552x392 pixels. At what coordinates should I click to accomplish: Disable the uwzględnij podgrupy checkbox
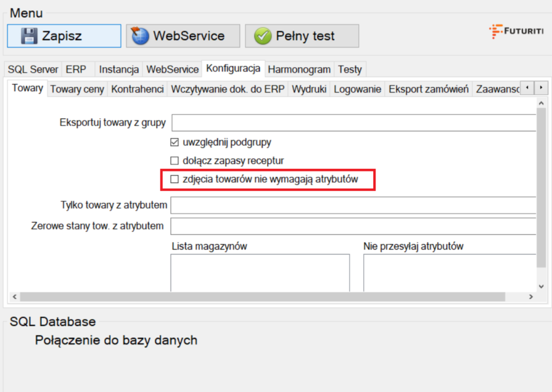click(x=175, y=142)
